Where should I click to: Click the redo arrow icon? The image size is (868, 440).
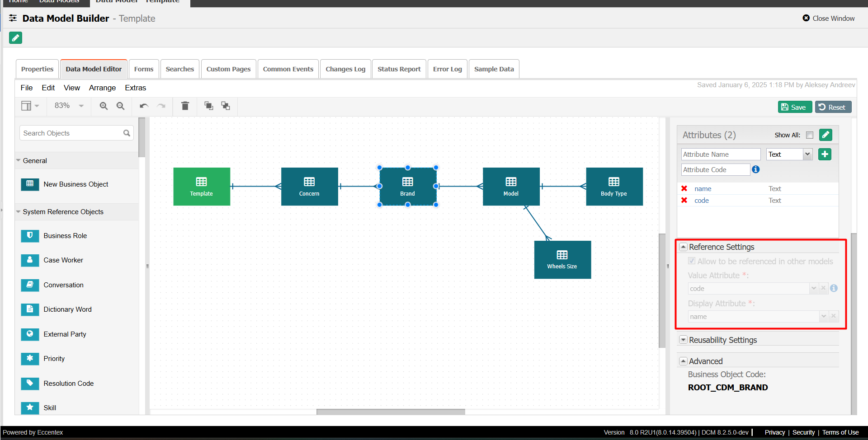point(161,106)
